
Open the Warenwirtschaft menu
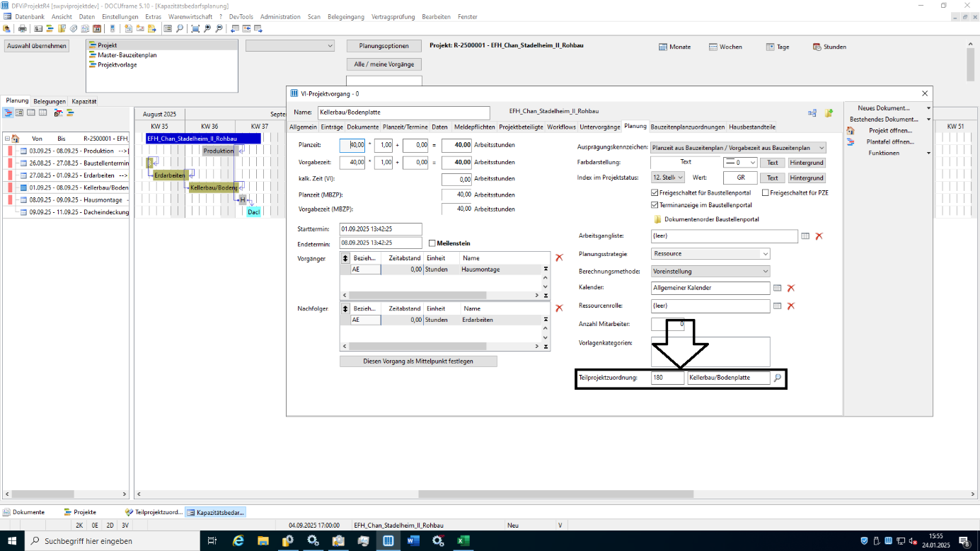pyautogui.click(x=192, y=16)
